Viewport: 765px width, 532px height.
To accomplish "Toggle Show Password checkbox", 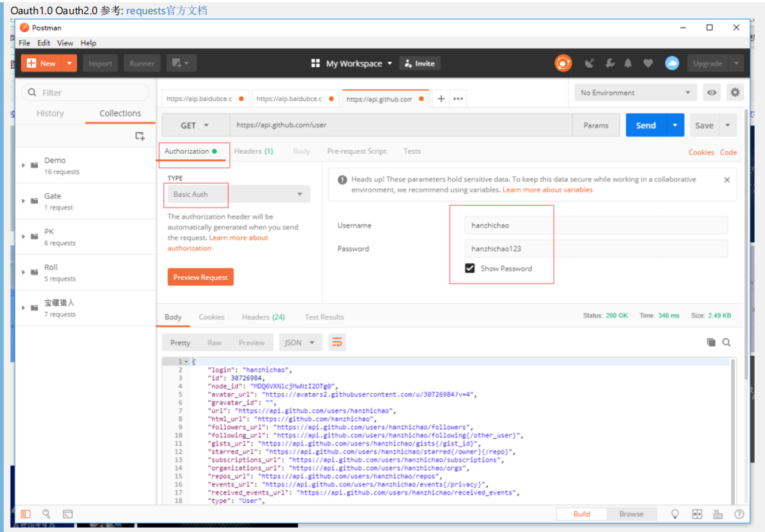I will (x=470, y=268).
